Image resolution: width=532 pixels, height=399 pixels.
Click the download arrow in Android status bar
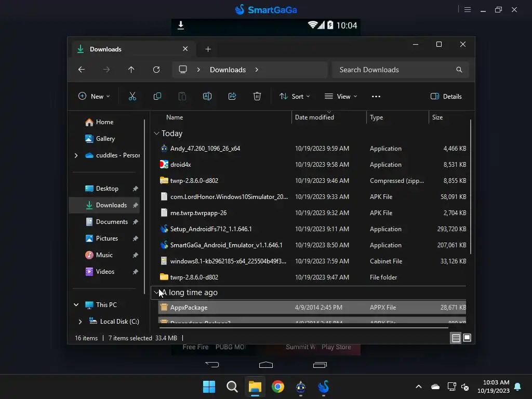point(181,25)
